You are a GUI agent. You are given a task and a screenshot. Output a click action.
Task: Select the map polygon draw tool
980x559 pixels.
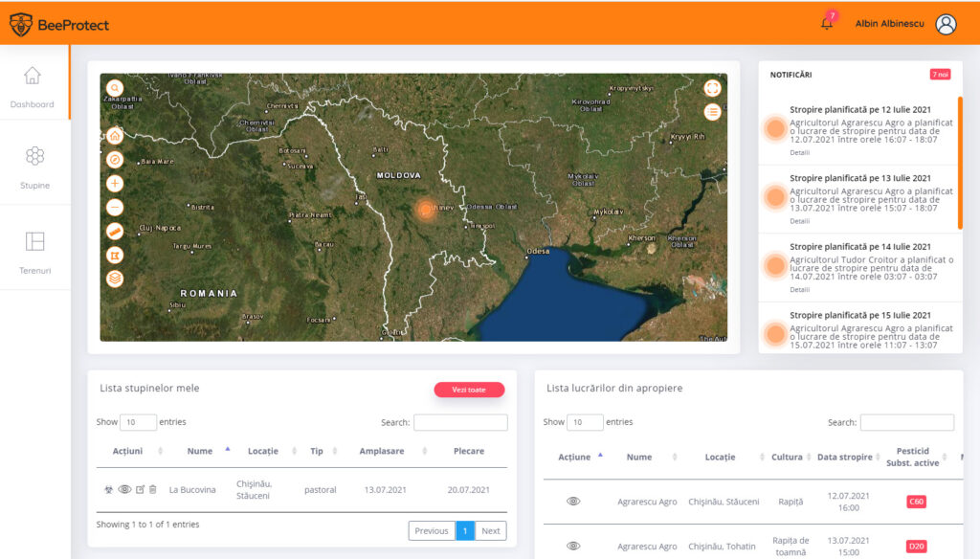tap(115, 256)
